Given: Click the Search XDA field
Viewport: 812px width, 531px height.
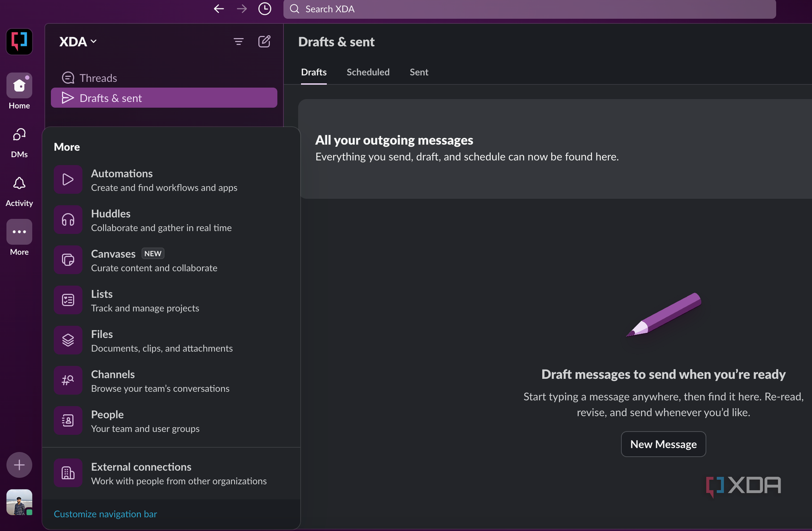Looking at the screenshot, I should 529,9.
